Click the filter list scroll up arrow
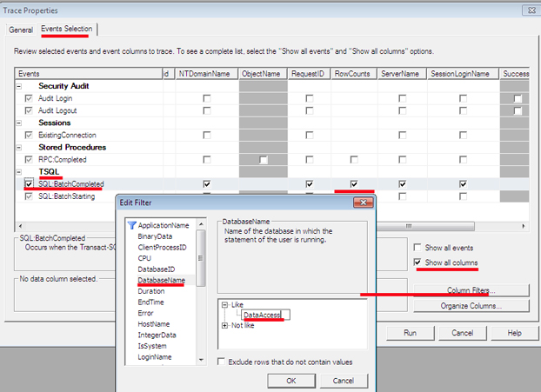The image size is (541, 392). pos(201,224)
